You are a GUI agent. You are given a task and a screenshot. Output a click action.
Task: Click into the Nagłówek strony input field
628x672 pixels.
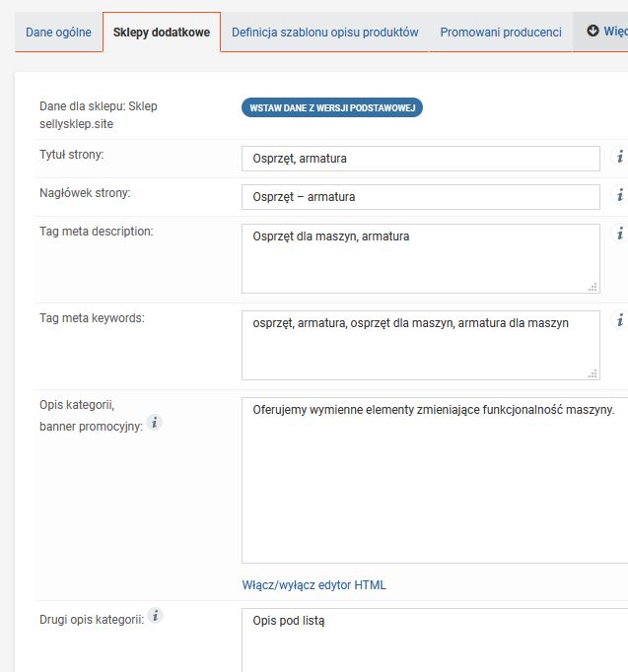coord(420,197)
